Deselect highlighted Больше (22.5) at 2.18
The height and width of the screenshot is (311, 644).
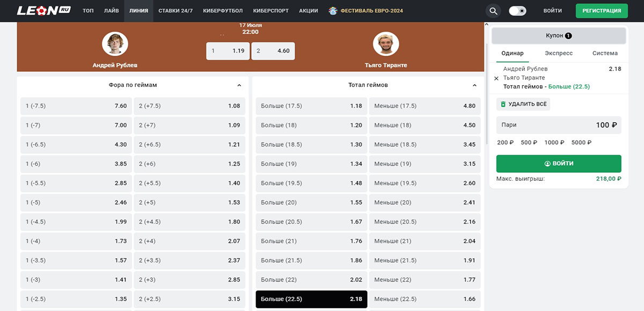click(x=312, y=299)
